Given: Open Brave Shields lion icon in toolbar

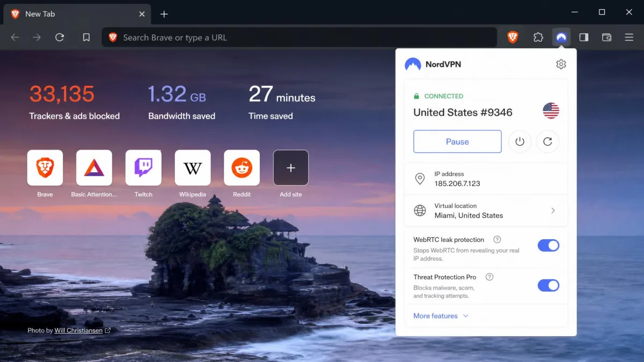Looking at the screenshot, I should pos(513,37).
